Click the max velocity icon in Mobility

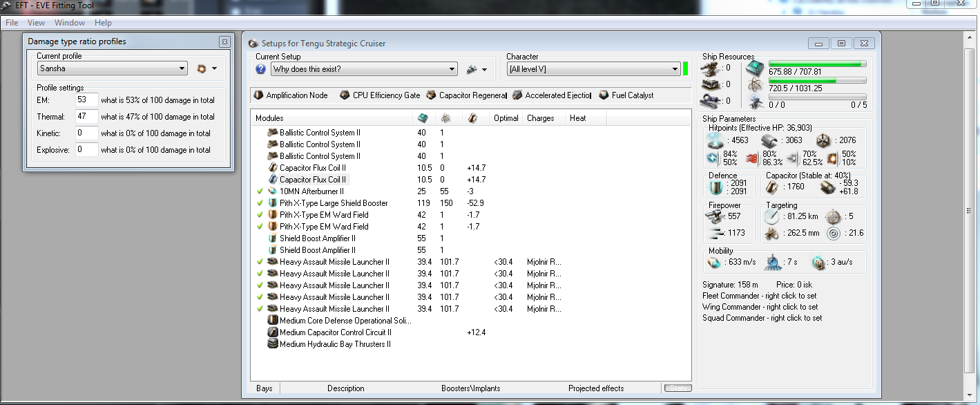pyautogui.click(x=713, y=263)
